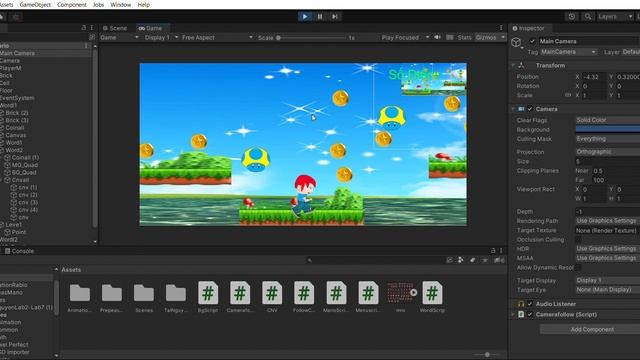The height and width of the screenshot is (360, 640).
Task: Select the BgScript script asset
Action: [x=208, y=297]
